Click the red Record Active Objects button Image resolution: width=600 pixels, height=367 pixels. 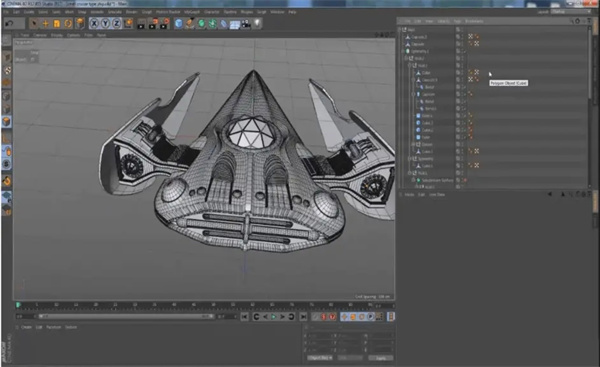coord(323,316)
